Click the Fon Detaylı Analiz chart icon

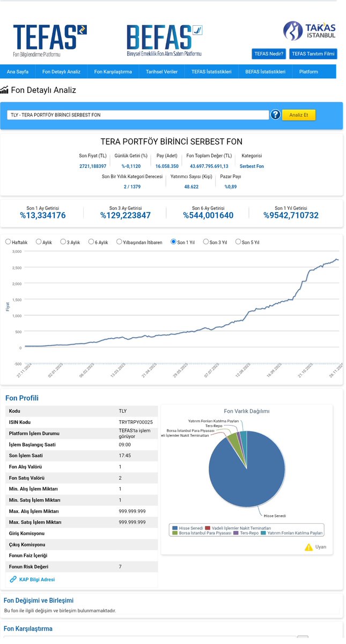click(x=4, y=90)
